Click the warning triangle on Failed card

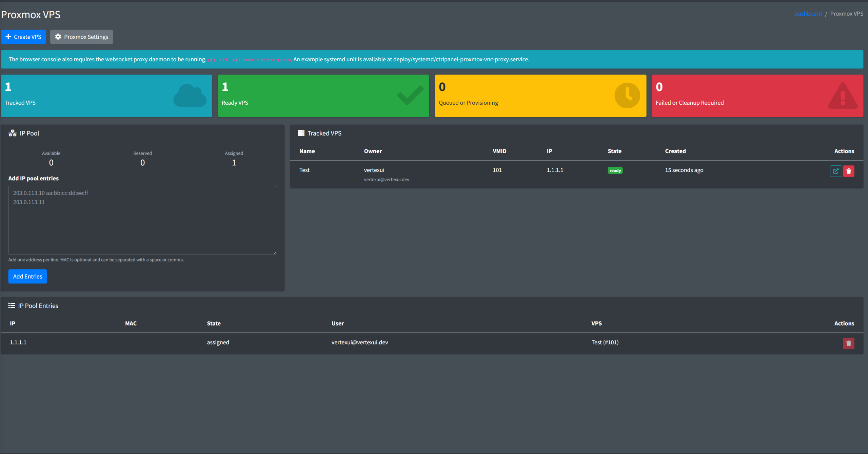point(843,96)
